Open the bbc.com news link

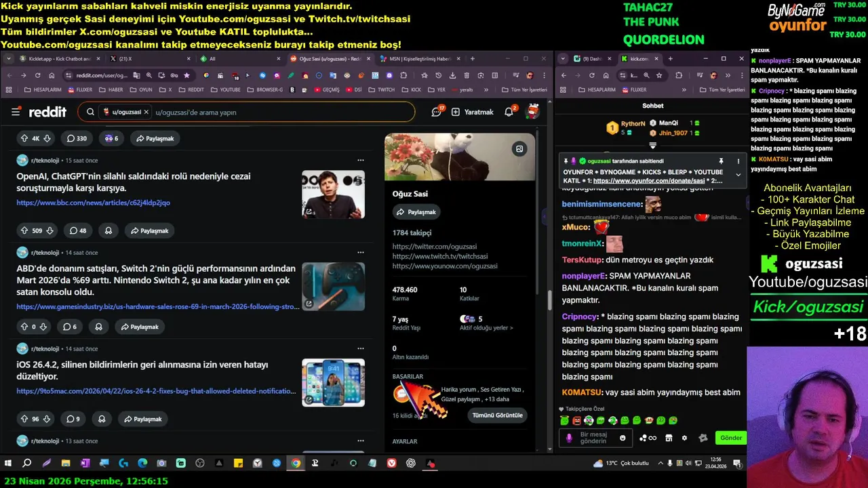click(x=94, y=203)
